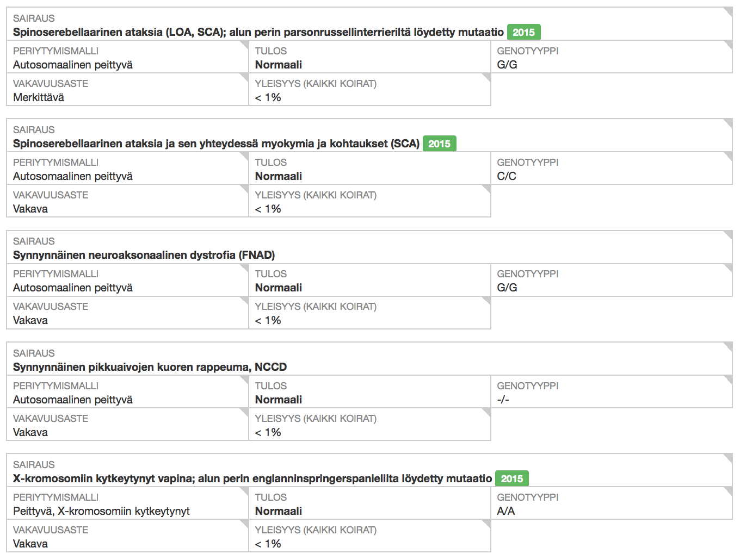
Task: Click 2015 badge beside myokymia ja kohtaukset (SCA)
Action: (x=439, y=144)
